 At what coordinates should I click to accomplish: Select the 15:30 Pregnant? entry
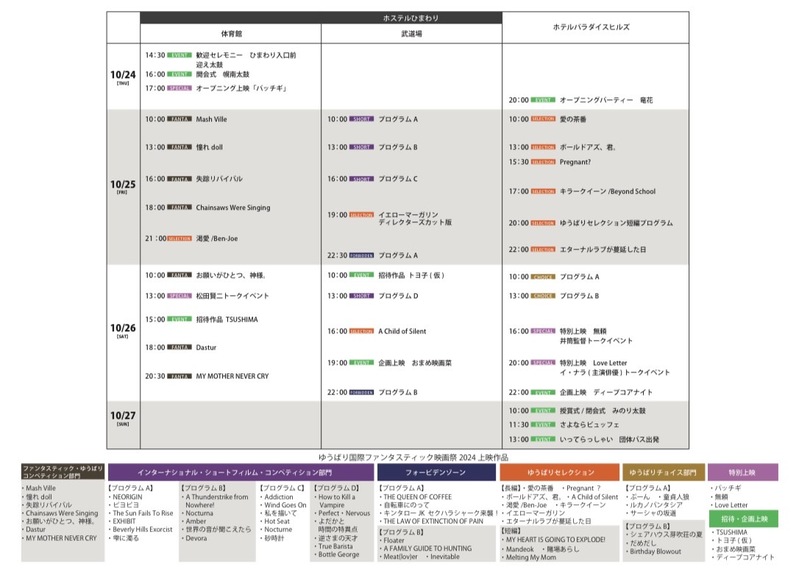click(549, 162)
